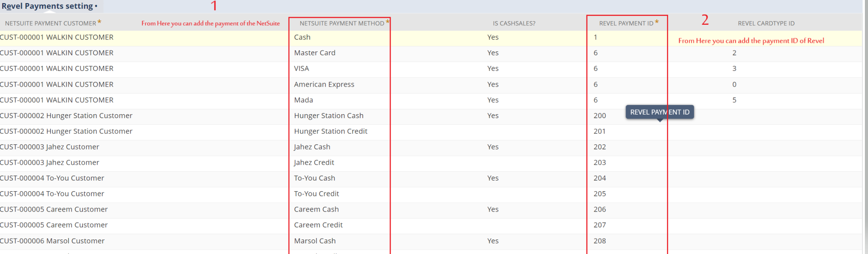Select the IS CASHSALES? column header
Image resolution: width=868 pixels, height=254 pixels.
514,23
